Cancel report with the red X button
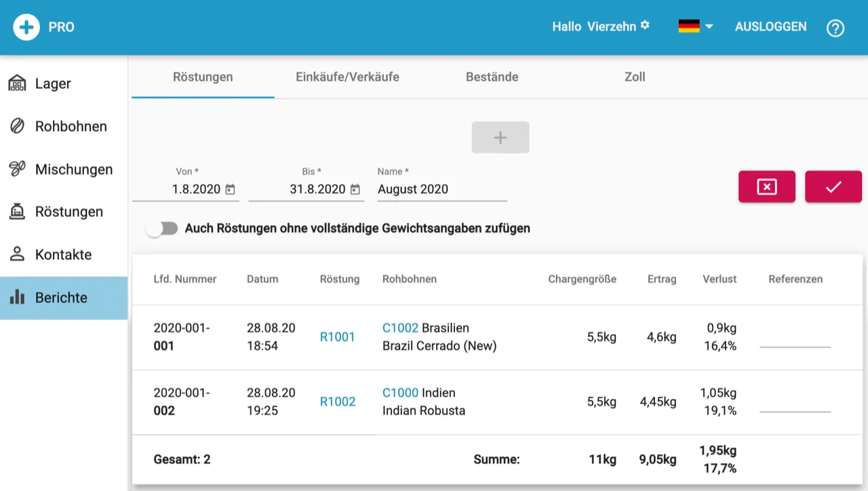 pyautogui.click(x=766, y=186)
